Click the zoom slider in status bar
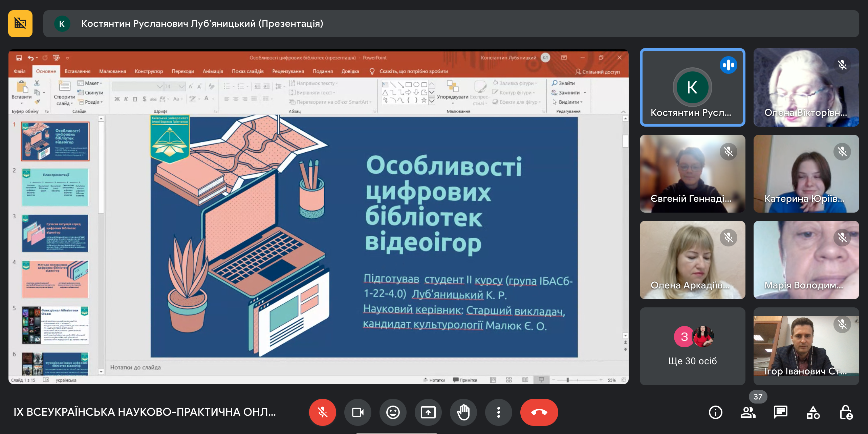 pyautogui.click(x=568, y=380)
